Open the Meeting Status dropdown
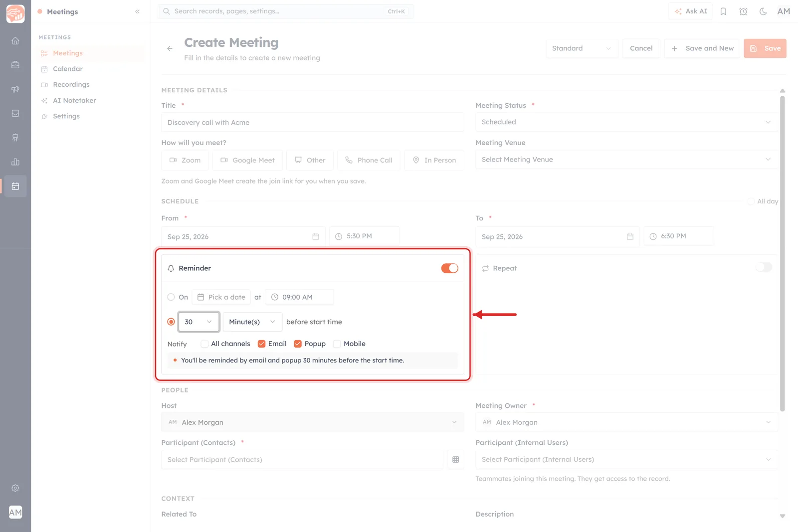This screenshot has width=798, height=532. click(626, 122)
